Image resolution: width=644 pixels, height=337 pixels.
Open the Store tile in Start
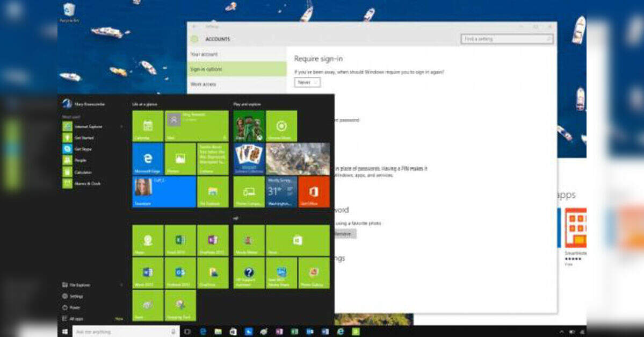coord(298,240)
